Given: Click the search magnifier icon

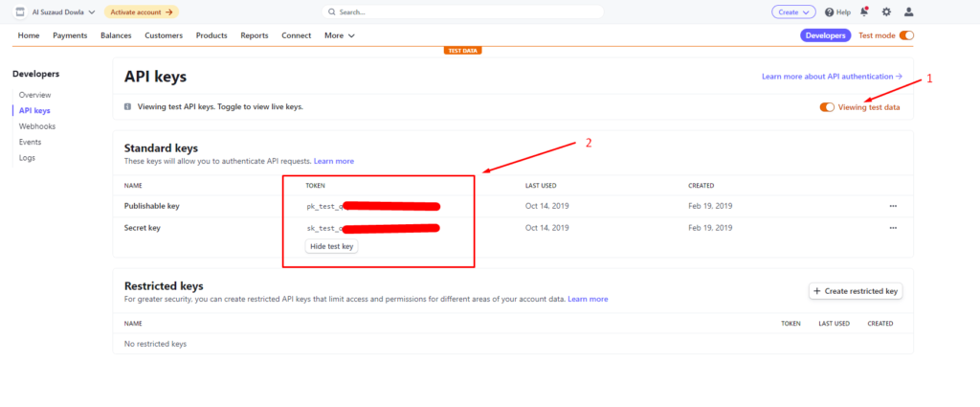Looking at the screenshot, I should (x=331, y=11).
